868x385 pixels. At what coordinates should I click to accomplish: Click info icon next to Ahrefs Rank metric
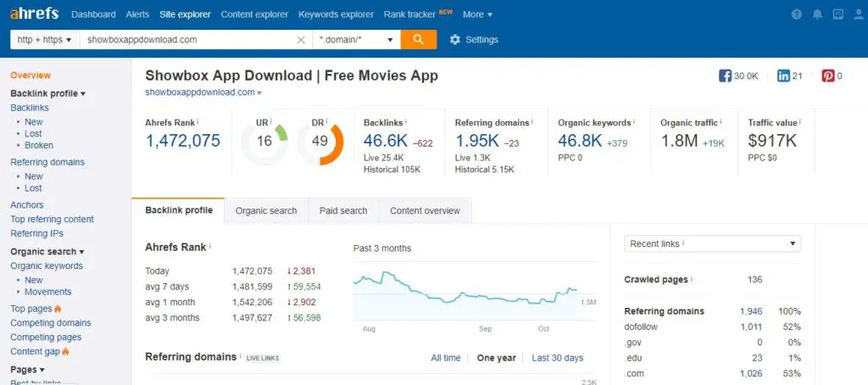[198, 122]
